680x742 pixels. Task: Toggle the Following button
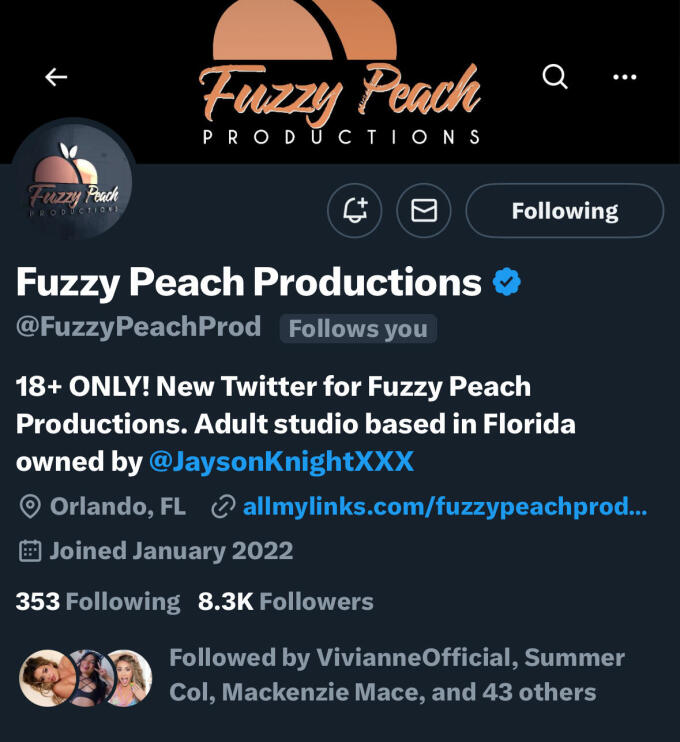point(564,210)
